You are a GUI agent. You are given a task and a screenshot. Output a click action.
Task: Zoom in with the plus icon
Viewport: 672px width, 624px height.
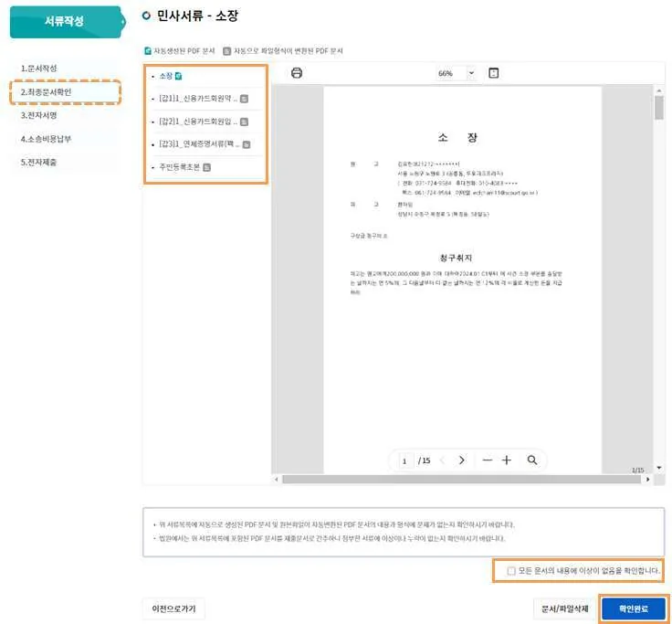tap(507, 460)
